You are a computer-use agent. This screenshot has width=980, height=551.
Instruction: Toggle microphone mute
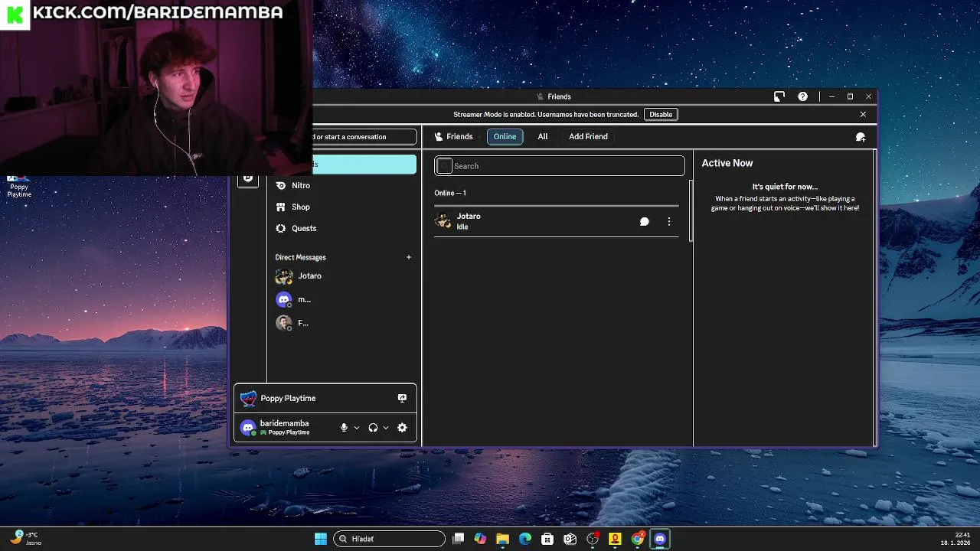point(344,428)
